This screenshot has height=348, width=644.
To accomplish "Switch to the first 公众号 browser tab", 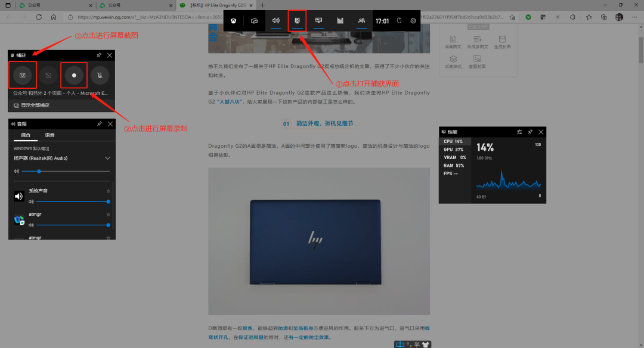I will point(55,5).
